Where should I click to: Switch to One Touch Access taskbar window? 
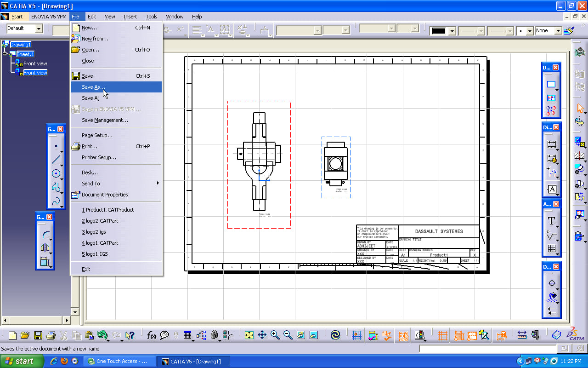[121, 361]
